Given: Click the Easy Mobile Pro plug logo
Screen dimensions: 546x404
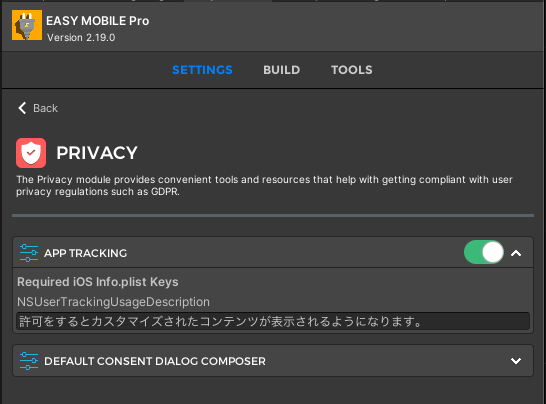Looking at the screenshot, I should pyautogui.click(x=27, y=25).
